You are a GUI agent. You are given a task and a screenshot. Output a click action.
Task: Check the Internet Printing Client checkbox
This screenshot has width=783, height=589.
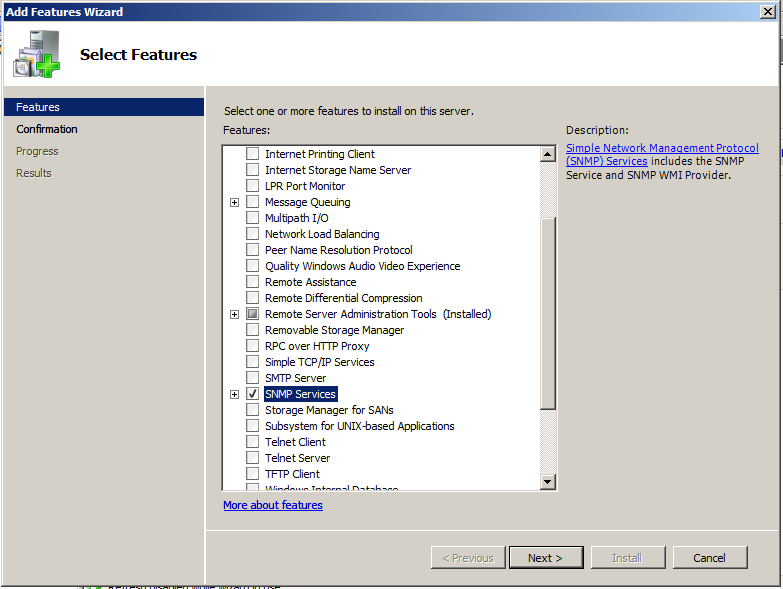click(253, 154)
